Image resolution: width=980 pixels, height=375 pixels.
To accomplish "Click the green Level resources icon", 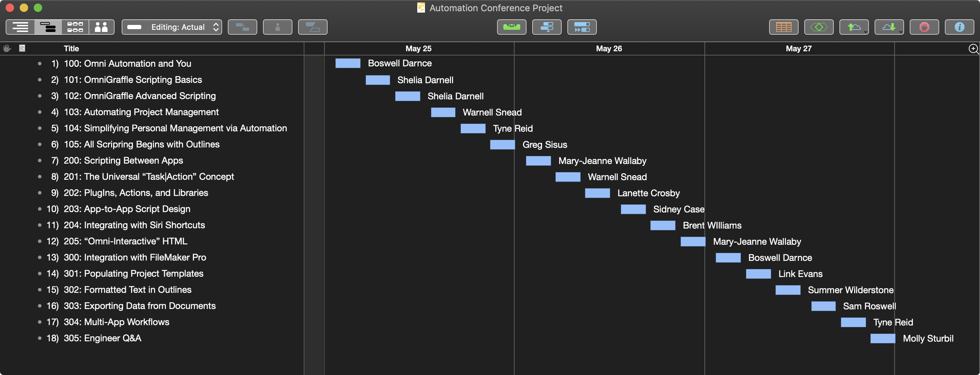I will pos(511,27).
